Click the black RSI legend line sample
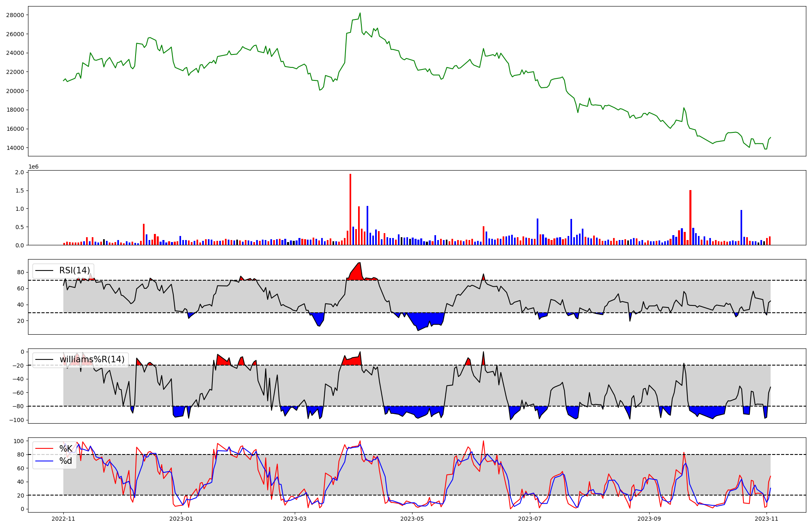Image resolution: width=812 pixels, height=528 pixels. pos(44,270)
